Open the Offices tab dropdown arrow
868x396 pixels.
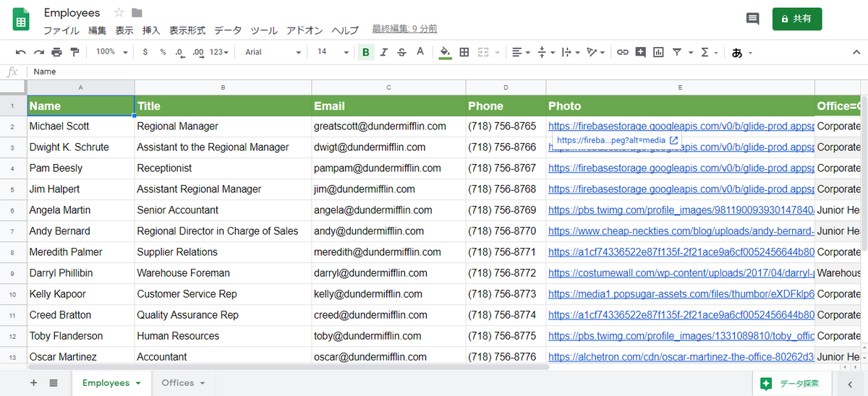203,383
